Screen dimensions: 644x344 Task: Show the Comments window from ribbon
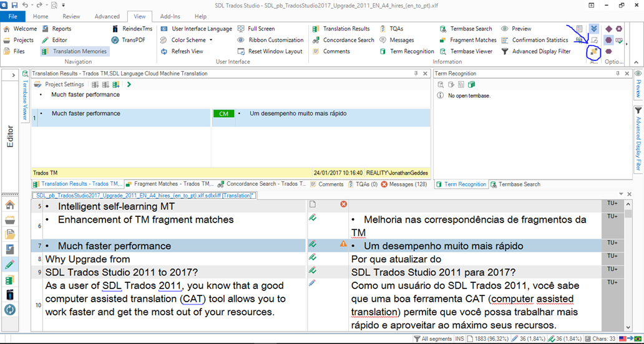click(331, 51)
